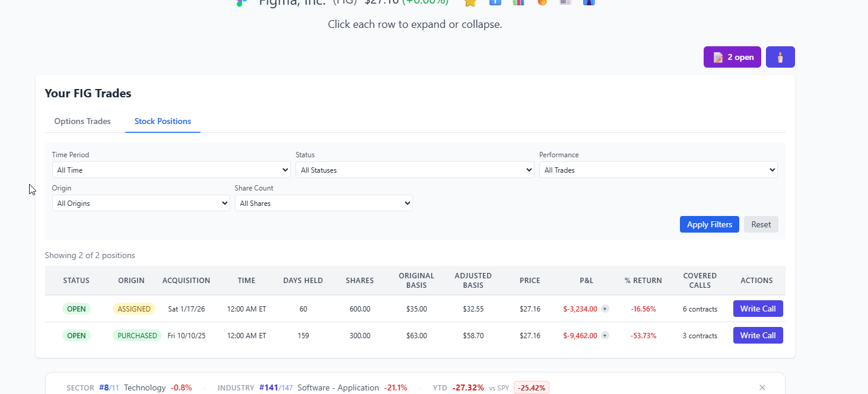868x394 pixels.
Task: Click the % RETURN column header
Action: tap(643, 281)
